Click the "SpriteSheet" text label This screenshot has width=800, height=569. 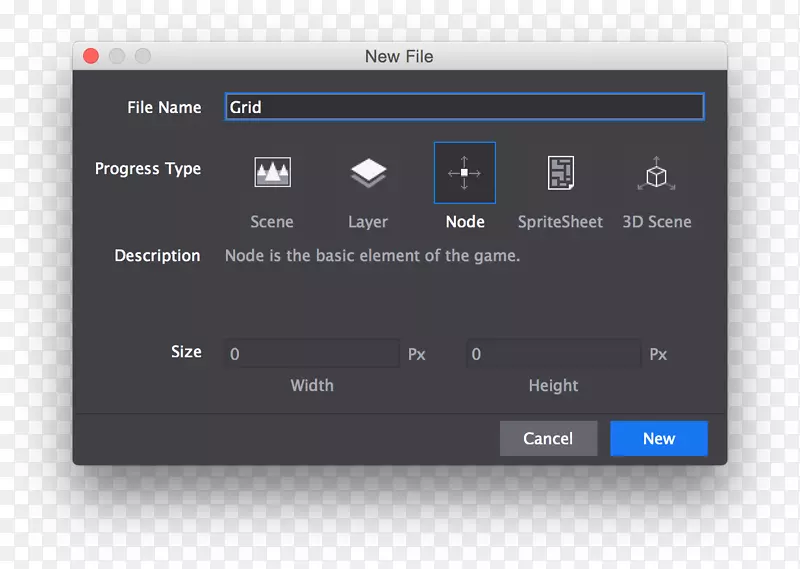pyautogui.click(x=560, y=222)
